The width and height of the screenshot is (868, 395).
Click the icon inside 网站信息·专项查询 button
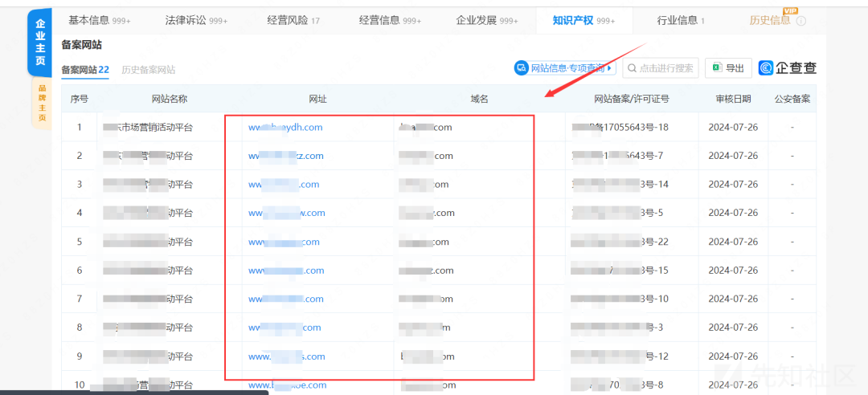coord(522,68)
